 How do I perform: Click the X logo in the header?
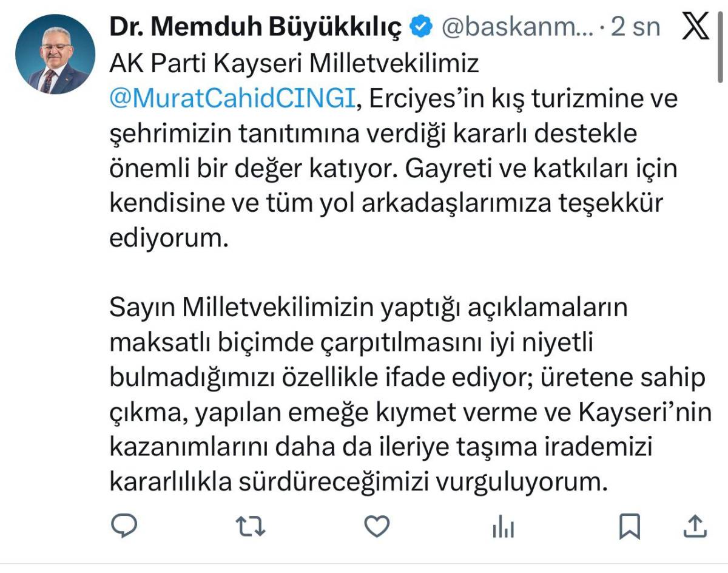click(x=696, y=27)
